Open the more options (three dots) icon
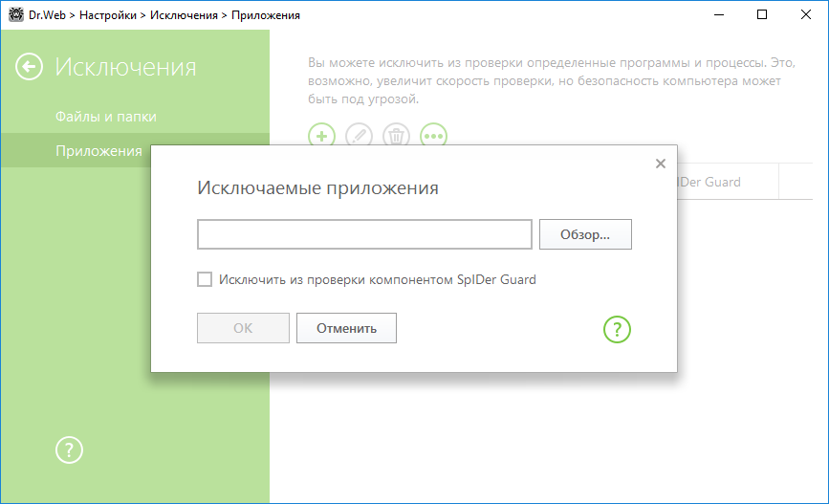The image size is (829, 504). [x=433, y=135]
